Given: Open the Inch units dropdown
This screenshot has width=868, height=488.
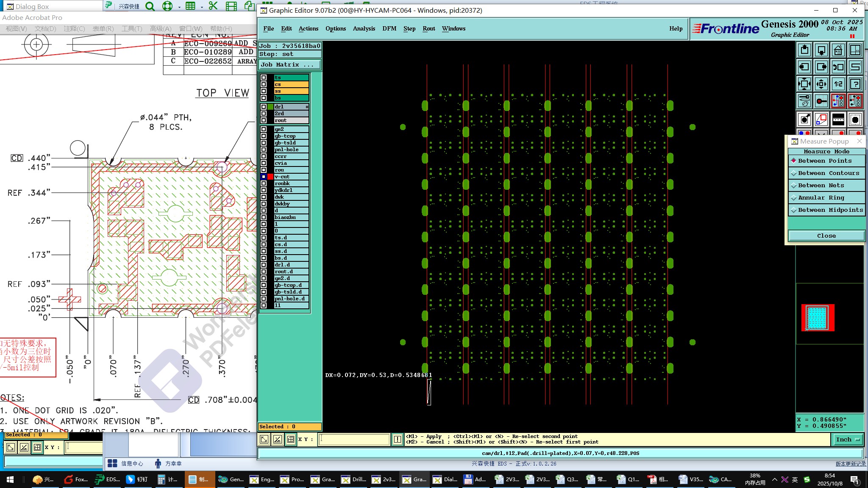Looking at the screenshot, I should (x=847, y=440).
